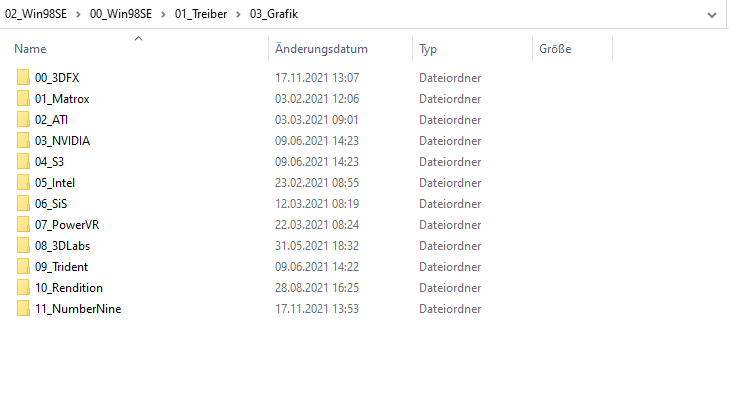Click the 09_Trident folder icon

tap(23, 266)
